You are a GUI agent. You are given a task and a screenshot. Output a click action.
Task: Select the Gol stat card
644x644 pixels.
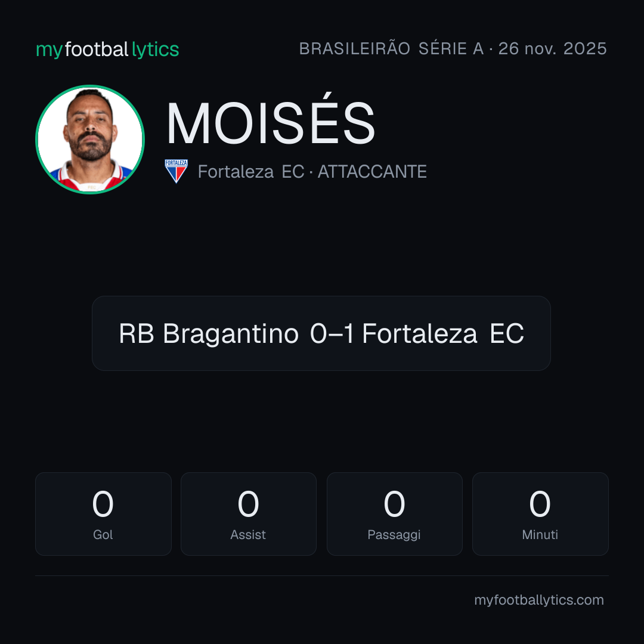[103, 514]
